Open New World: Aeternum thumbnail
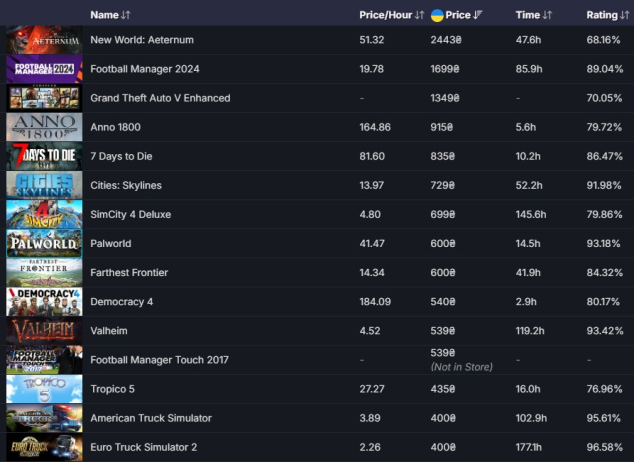The width and height of the screenshot is (634, 462). tap(44, 40)
